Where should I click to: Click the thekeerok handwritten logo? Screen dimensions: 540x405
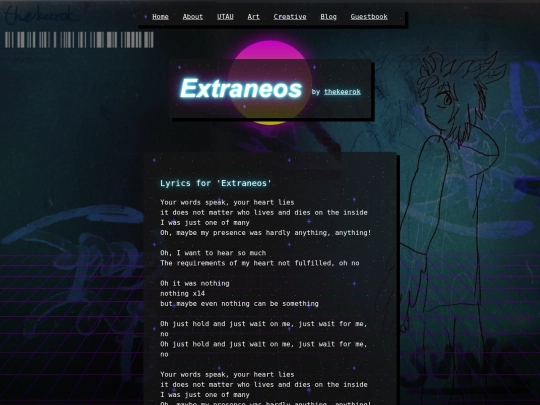coord(40,15)
